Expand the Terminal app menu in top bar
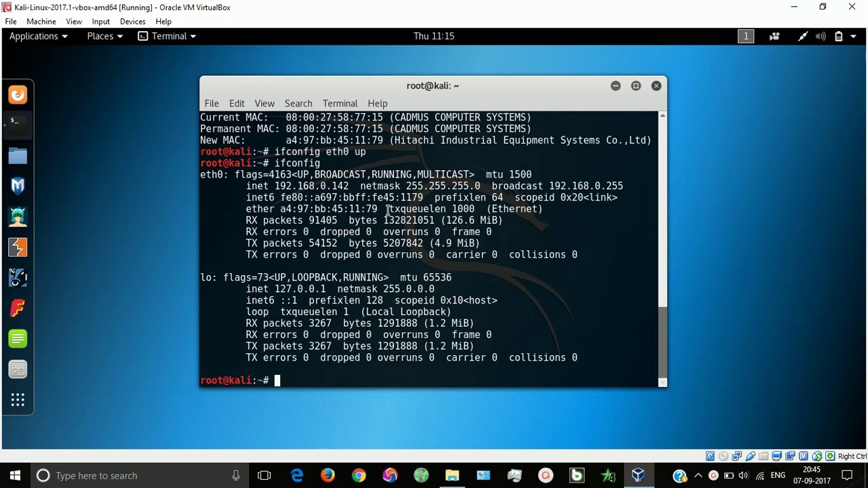 coord(167,36)
